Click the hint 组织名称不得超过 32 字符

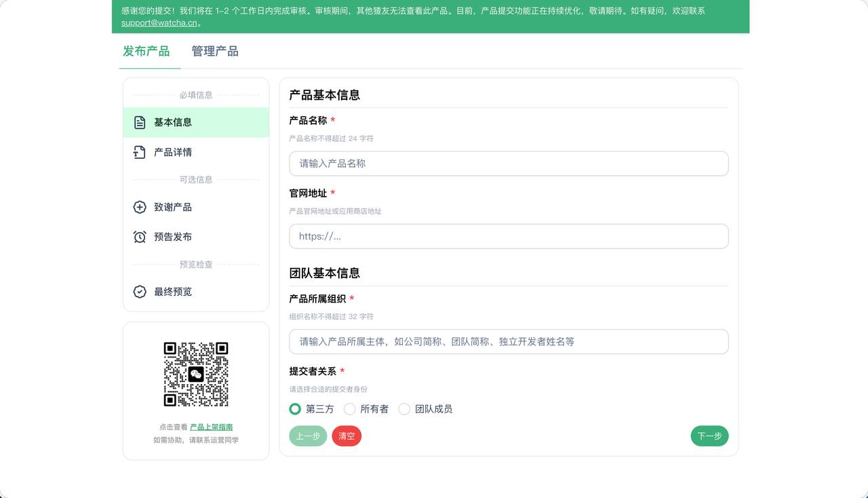coord(331,317)
